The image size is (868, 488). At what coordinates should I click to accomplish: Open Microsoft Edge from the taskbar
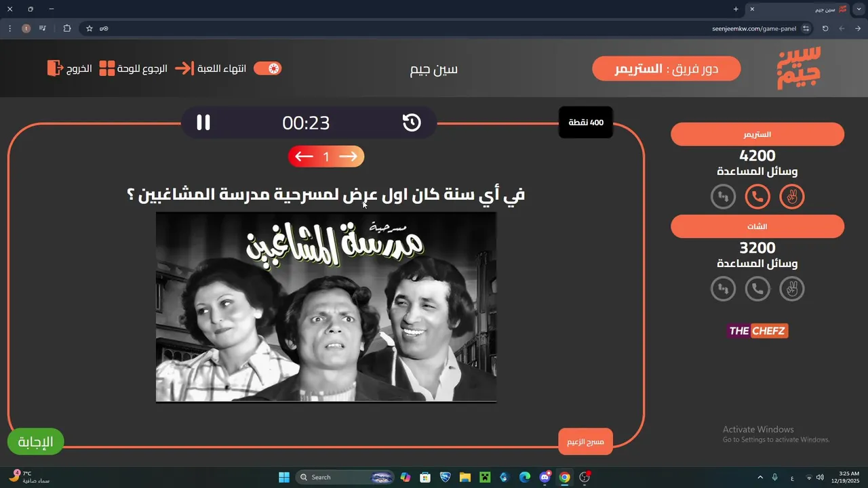pos(525,477)
